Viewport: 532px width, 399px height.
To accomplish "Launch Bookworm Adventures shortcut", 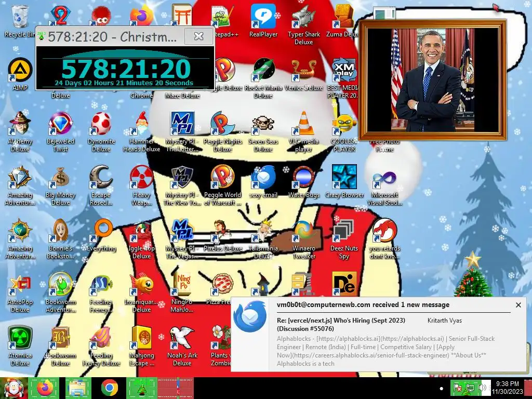I will (x=60, y=292).
